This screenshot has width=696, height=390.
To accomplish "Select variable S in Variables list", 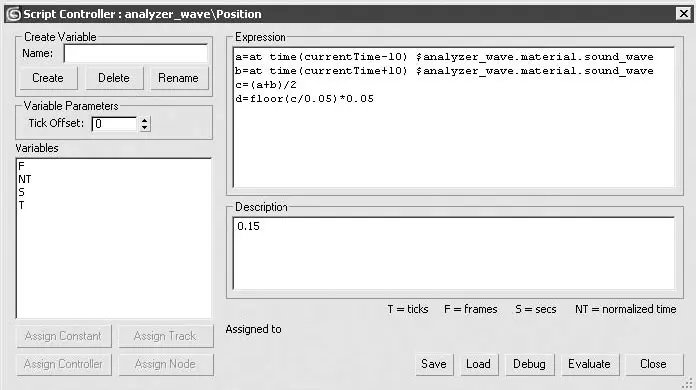I will tap(21, 192).
